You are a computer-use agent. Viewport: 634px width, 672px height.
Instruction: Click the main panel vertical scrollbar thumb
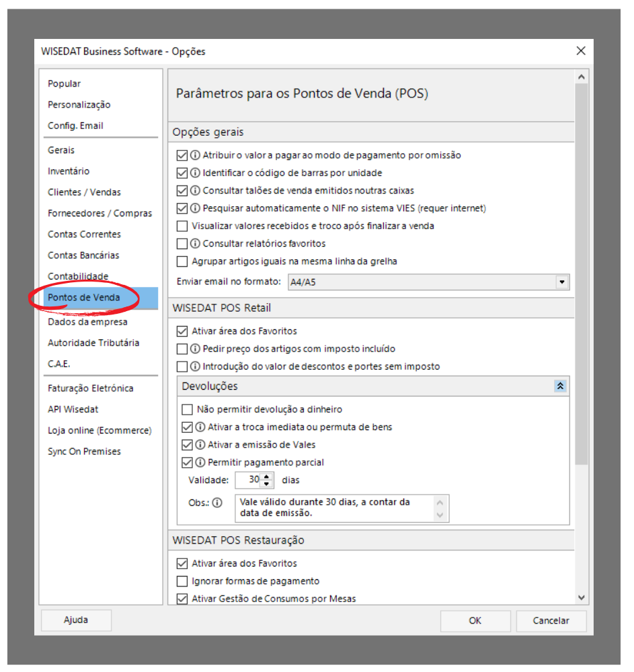pos(582,274)
